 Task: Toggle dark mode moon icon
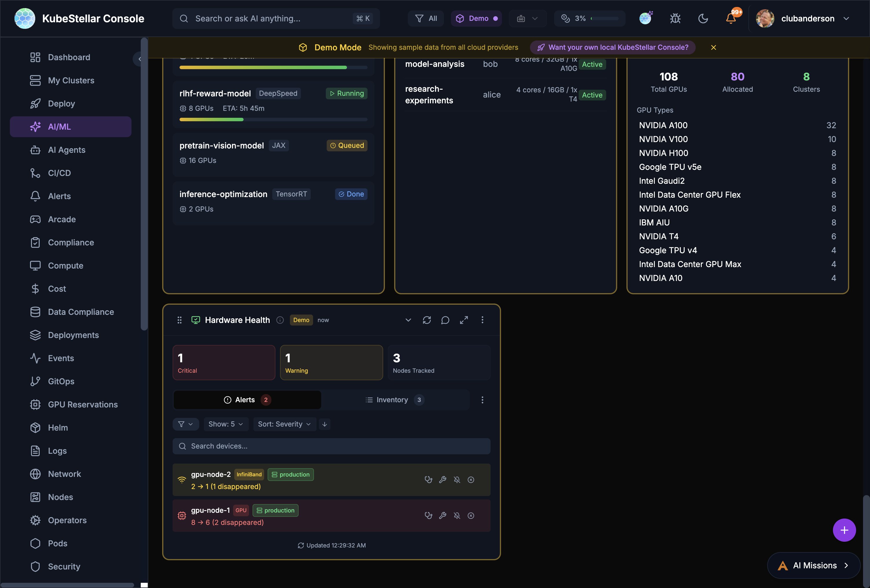[703, 18]
